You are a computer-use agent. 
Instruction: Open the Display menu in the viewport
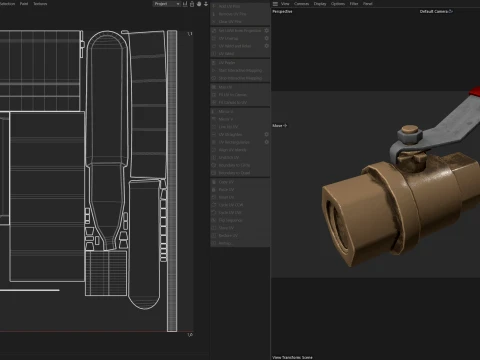click(x=320, y=4)
